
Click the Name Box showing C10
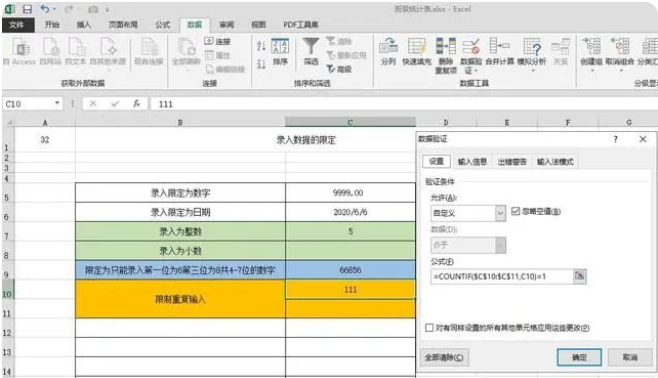(x=28, y=104)
